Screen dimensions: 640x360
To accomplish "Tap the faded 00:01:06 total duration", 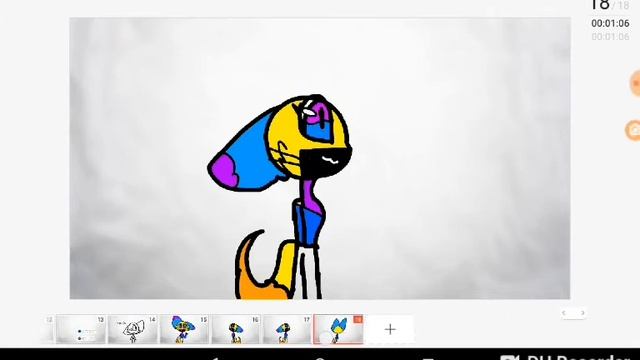I will tap(610, 37).
